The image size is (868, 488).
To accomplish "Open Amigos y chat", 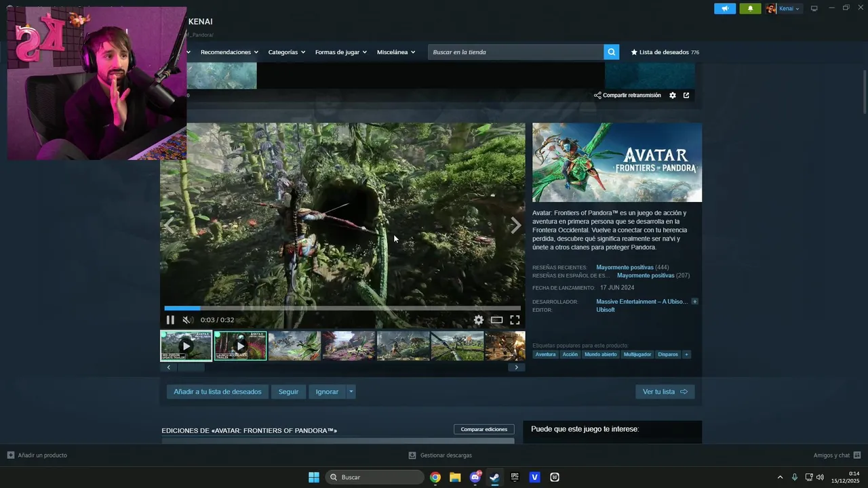I will click(x=837, y=455).
